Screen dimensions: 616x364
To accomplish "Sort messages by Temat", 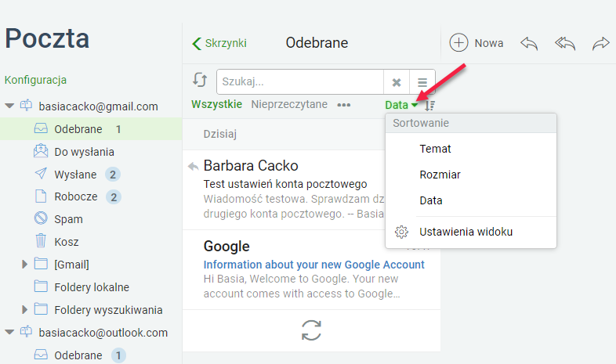I will point(471,149).
